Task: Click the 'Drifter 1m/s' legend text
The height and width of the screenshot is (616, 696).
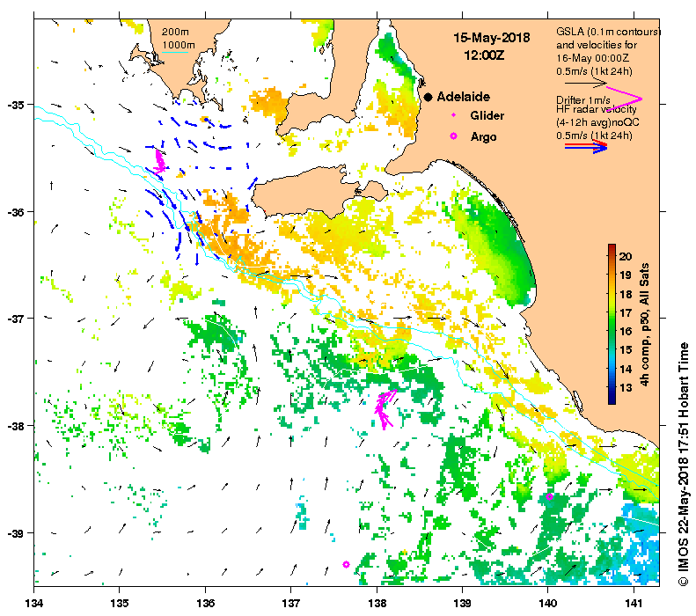Action: [x=582, y=100]
